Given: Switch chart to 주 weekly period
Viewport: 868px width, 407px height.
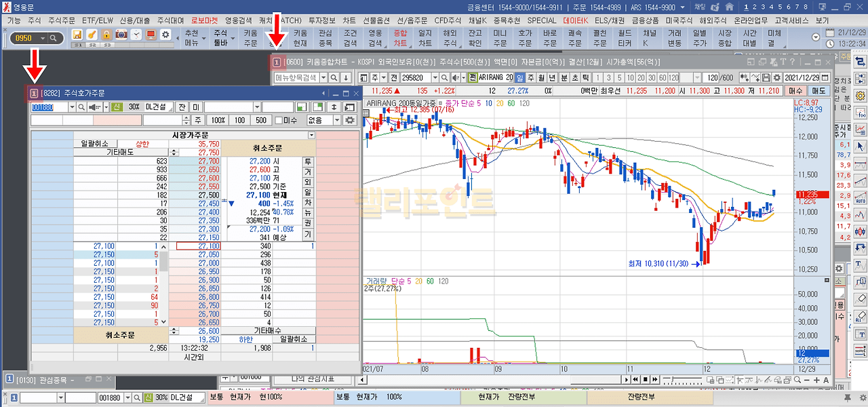Looking at the screenshot, I should pyautogui.click(x=530, y=77).
